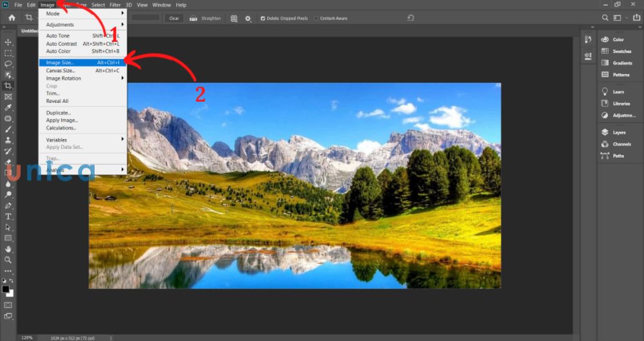This screenshot has height=341, width=644.
Task: Open the Color panel
Action: (612, 39)
